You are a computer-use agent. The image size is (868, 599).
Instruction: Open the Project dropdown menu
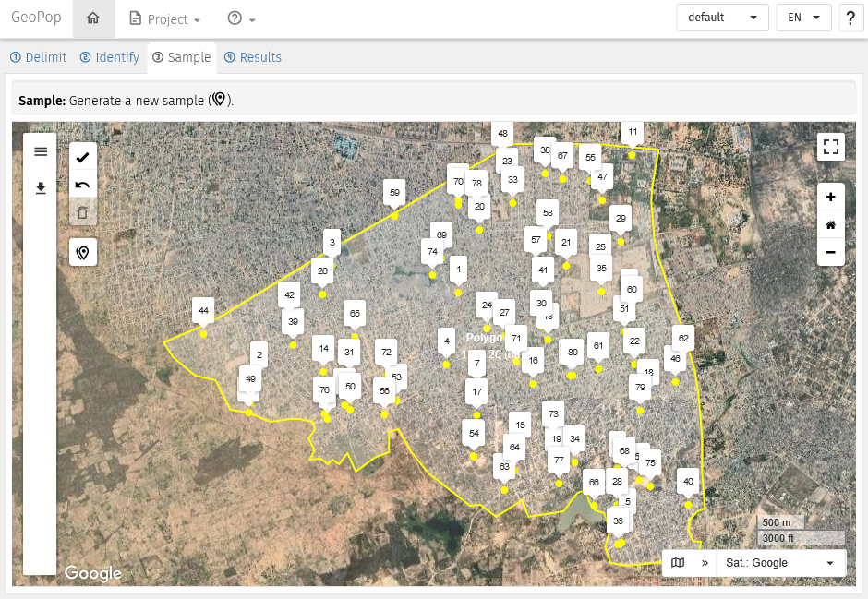[165, 19]
